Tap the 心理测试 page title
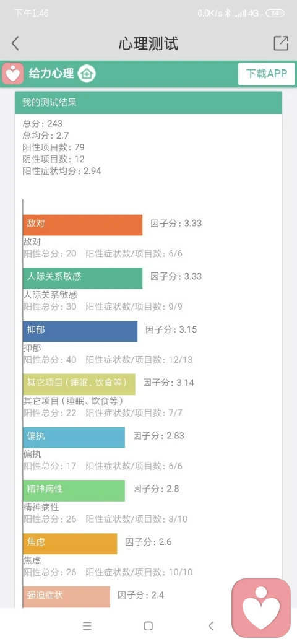This screenshot has height=644, width=297. coord(148,43)
